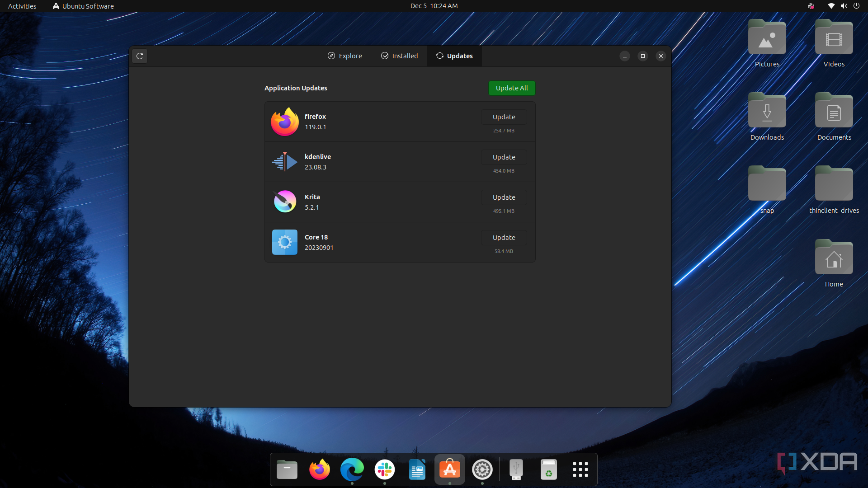Open Slack messaging app in dock
Image resolution: width=868 pixels, height=488 pixels.
tap(385, 469)
